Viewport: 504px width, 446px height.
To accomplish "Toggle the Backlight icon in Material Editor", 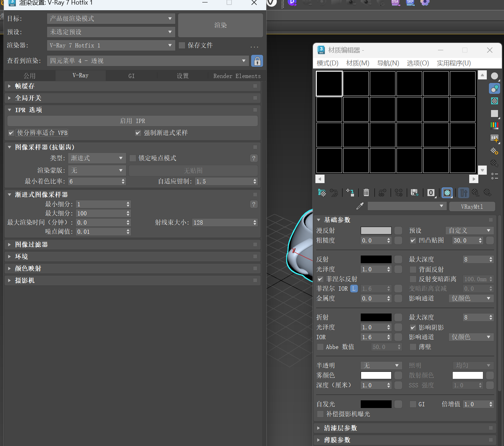I will click(x=495, y=89).
